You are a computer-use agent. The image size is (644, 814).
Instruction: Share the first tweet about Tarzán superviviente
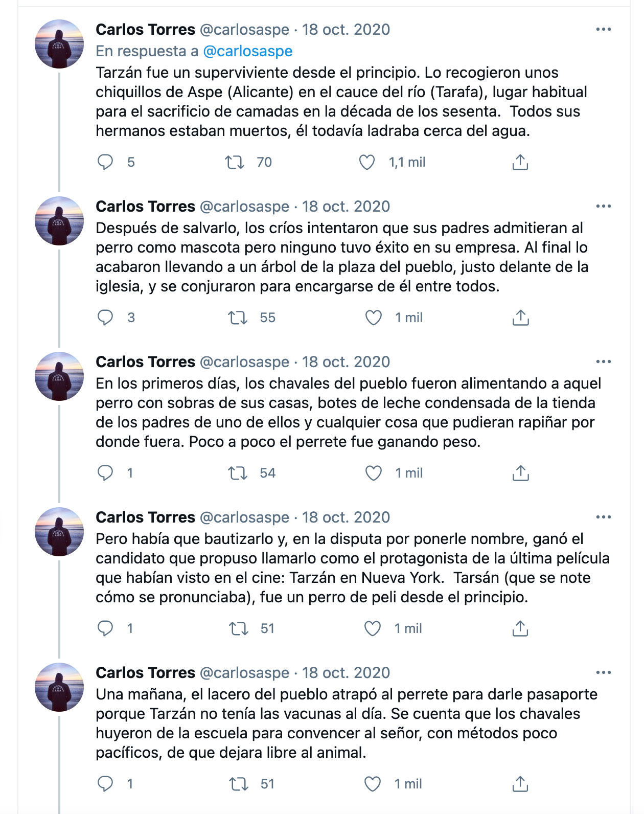point(520,162)
